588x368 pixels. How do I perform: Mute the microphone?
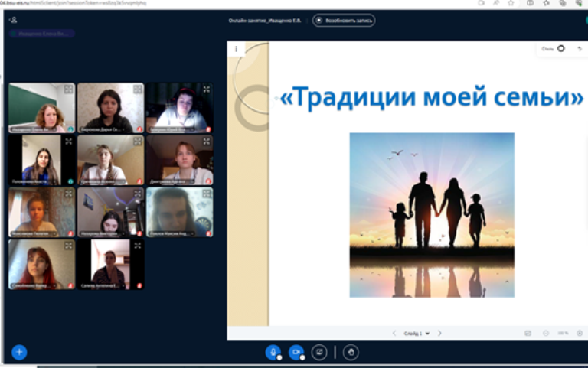click(x=273, y=352)
